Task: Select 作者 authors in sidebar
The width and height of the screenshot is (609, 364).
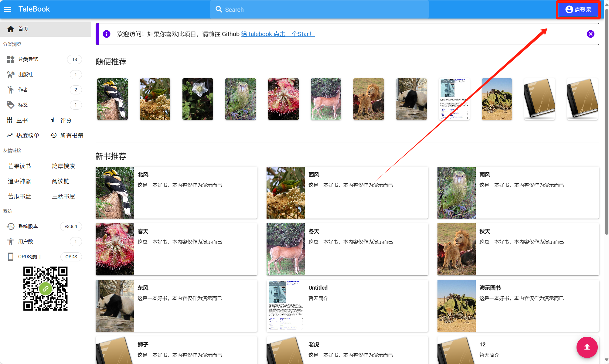Action: [23, 90]
